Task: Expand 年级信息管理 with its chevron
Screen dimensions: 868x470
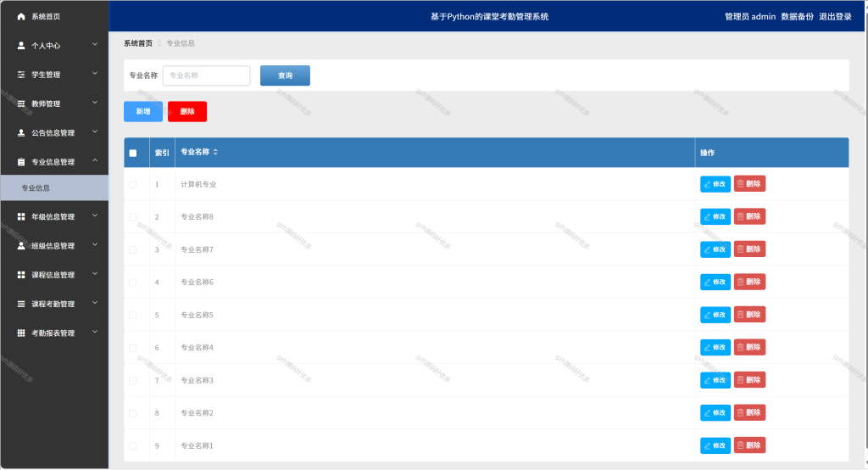Action: 95,215
